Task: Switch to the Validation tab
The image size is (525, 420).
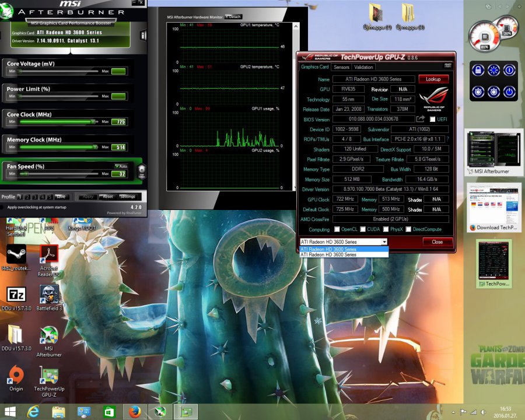Action: click(363, 67)
